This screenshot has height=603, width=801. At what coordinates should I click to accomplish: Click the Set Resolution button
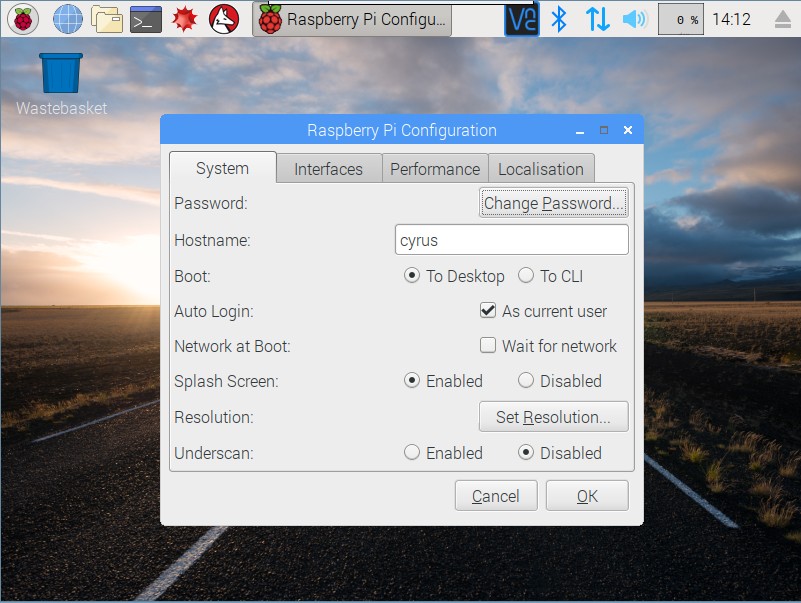[x=554, y=416]
